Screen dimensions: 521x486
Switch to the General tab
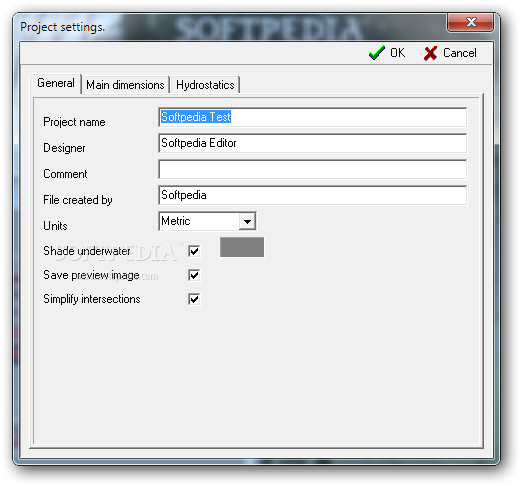56,83
